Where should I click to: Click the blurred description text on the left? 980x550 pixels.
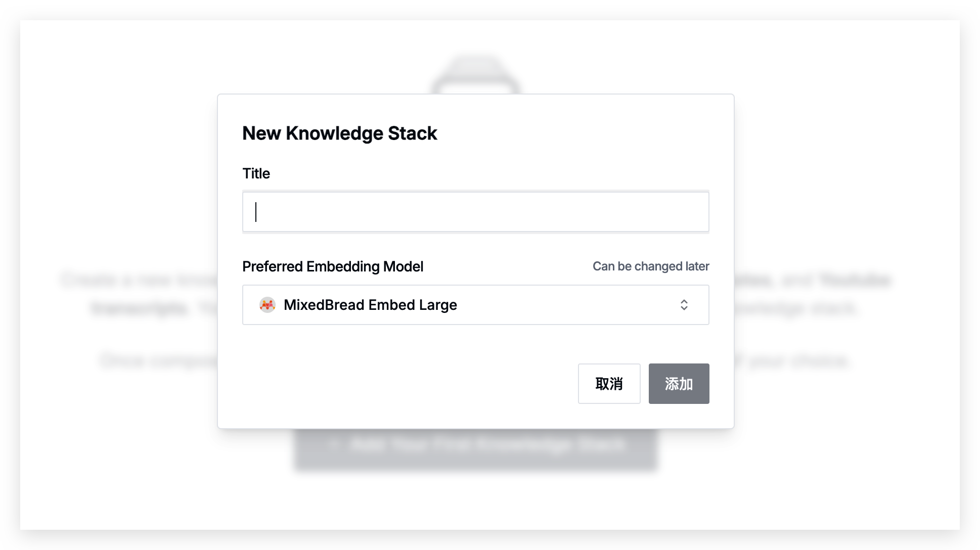pos(139,293)
